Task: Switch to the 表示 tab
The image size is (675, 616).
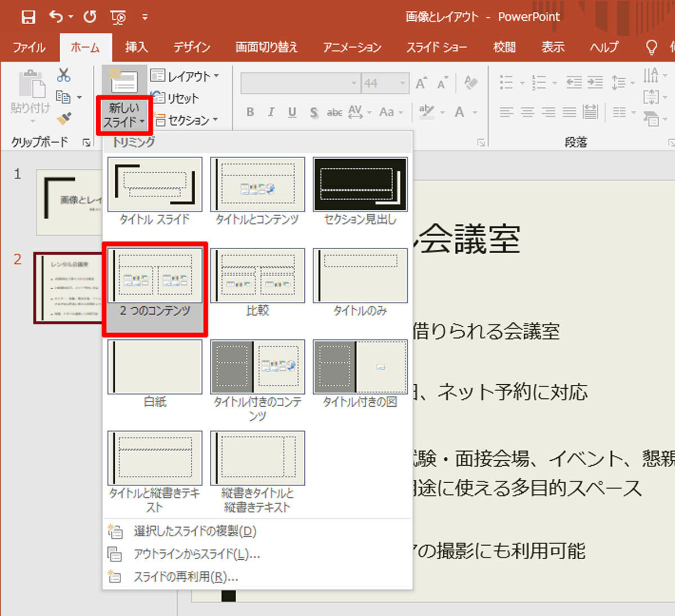Action: 553,47
